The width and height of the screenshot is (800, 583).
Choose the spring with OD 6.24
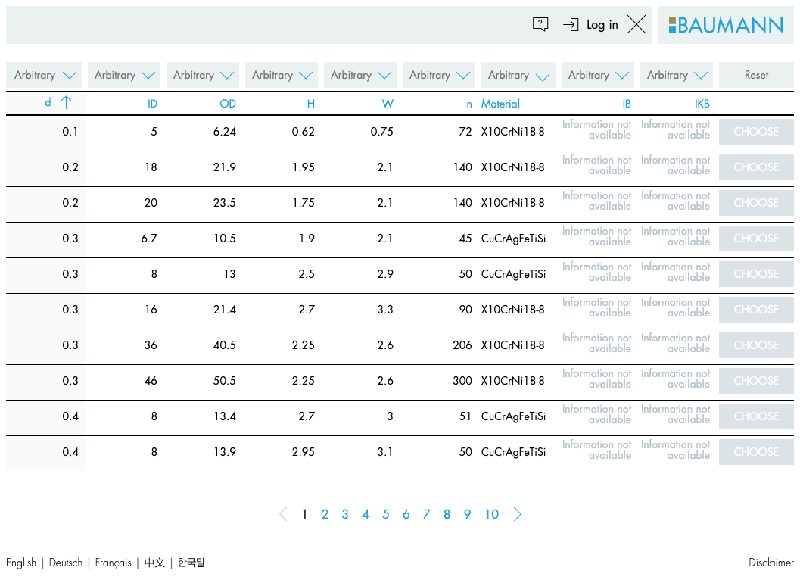(756, 132)
